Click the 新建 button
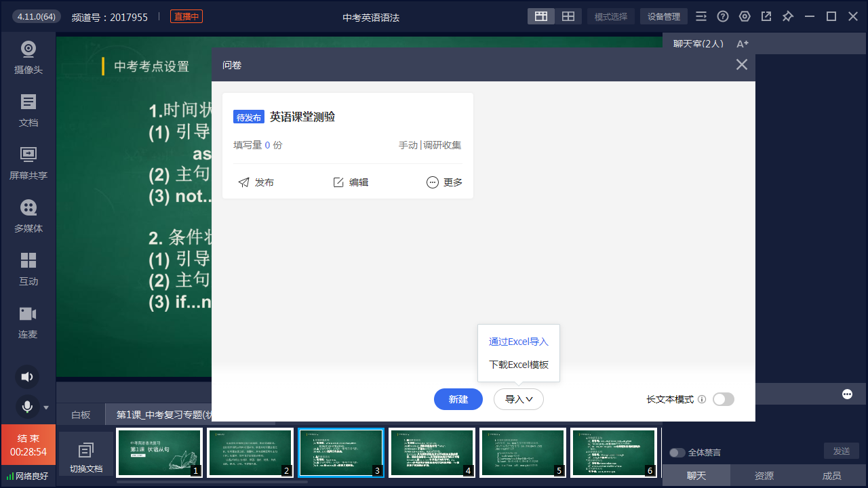The height and width of the screenshot is (488, 868). click(x=458, y=399)
